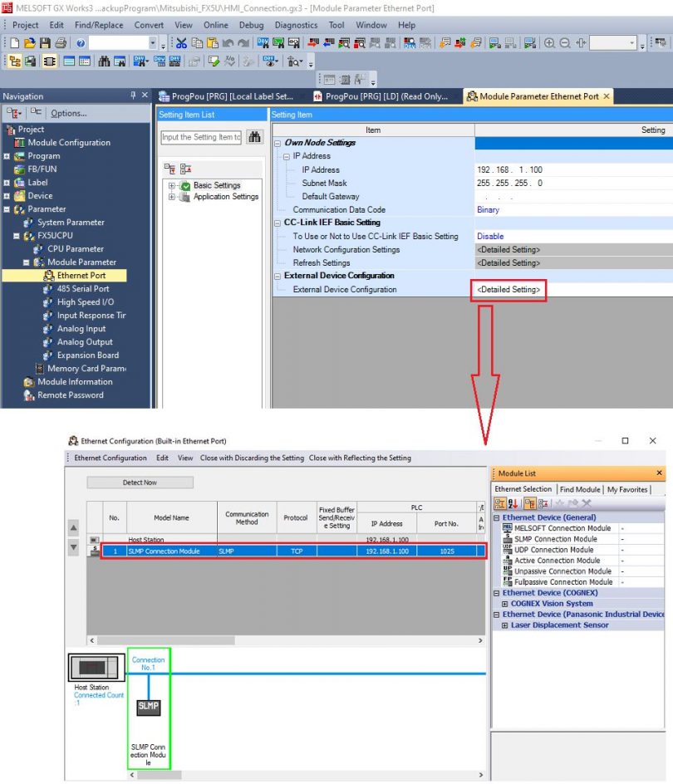Expand Basic Settings in the Setting Item List
Viewport: 673px width, 784px height.
(172, 184)
